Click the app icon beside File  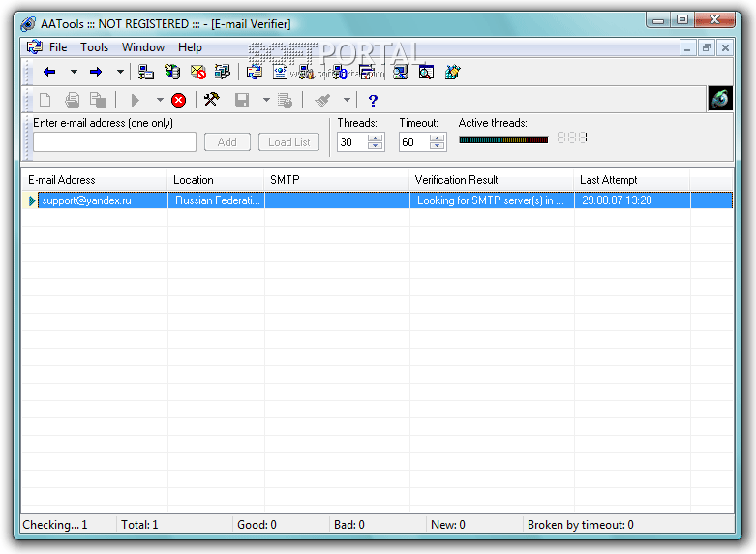pyautogui.click(x=35, y=47)
